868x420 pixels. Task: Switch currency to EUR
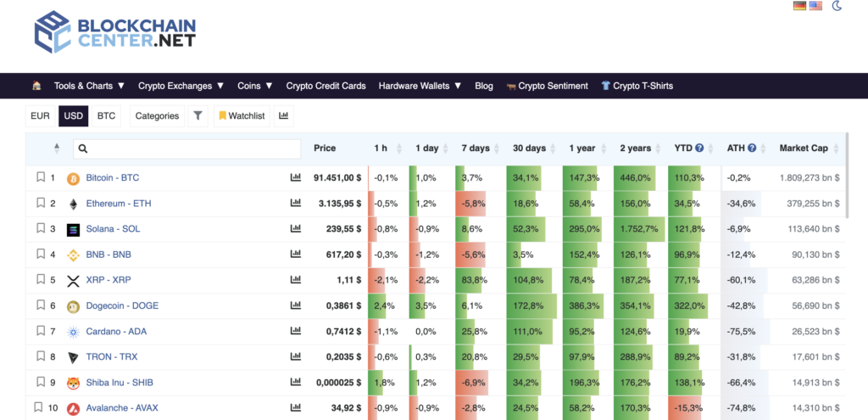(40, 115)
